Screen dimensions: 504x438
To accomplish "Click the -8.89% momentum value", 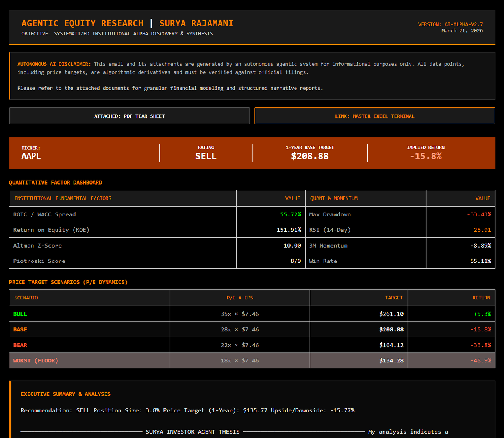I will coord(481,246).
